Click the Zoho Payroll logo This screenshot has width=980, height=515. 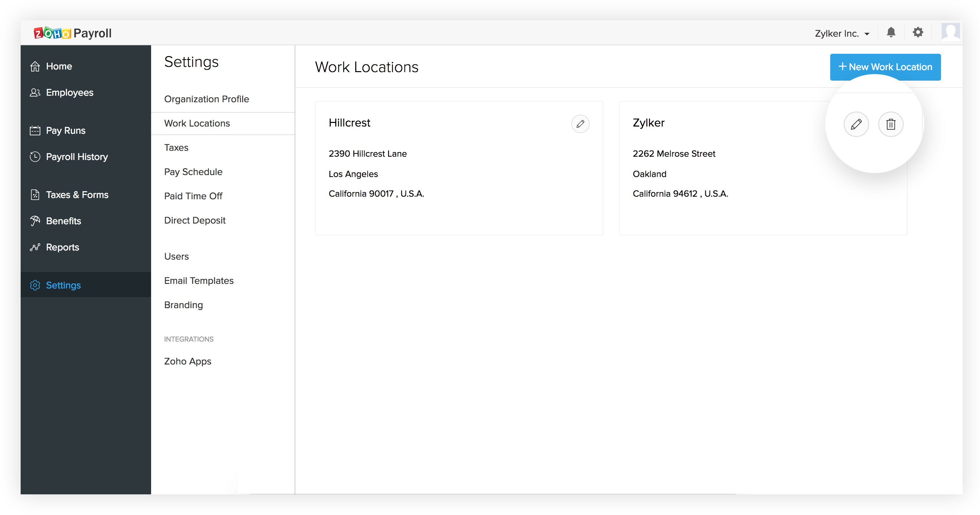click(72, 33)
